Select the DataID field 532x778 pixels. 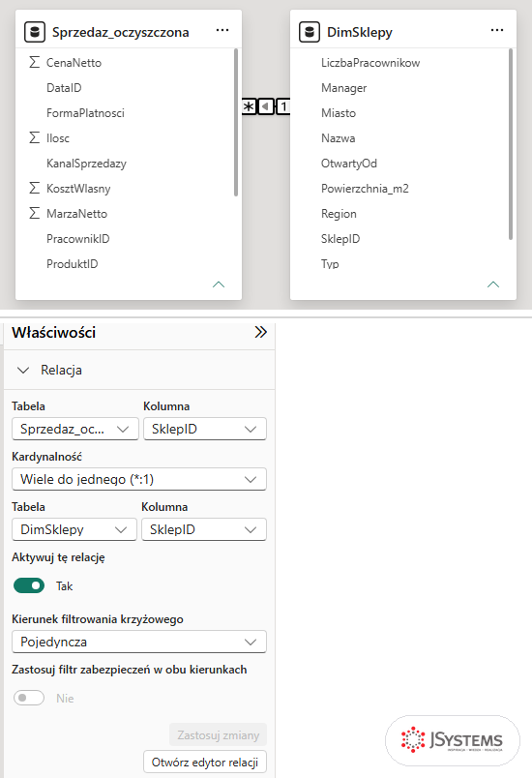[64, 88]
